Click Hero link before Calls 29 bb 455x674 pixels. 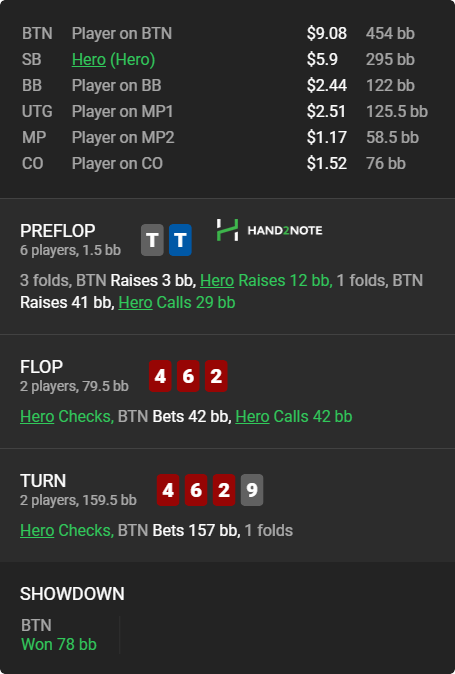[x=135, y=303]
